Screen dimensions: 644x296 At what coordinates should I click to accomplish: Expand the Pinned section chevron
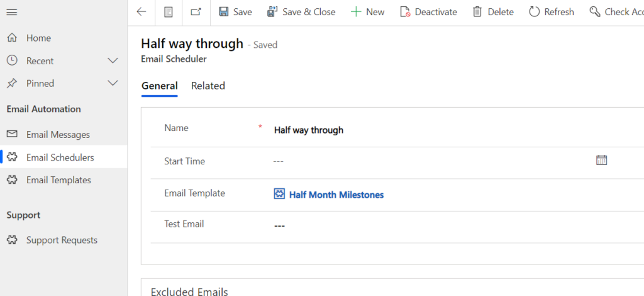point(113,84)
